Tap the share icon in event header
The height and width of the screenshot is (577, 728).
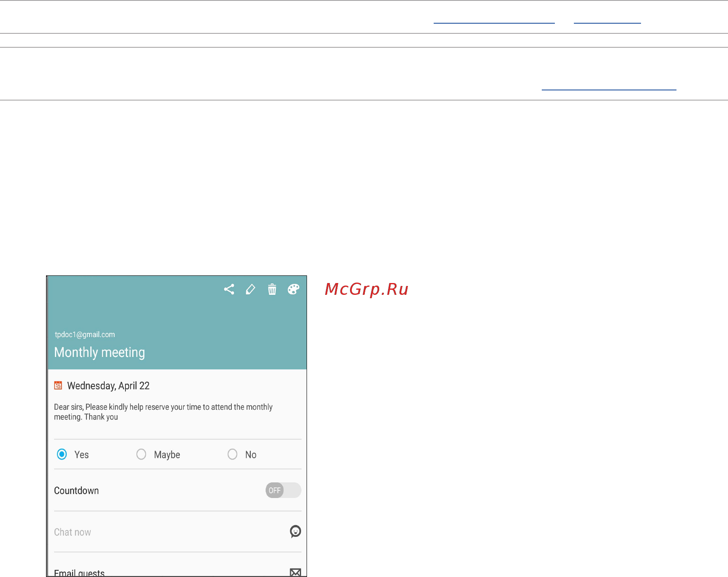tap(229, 289)
